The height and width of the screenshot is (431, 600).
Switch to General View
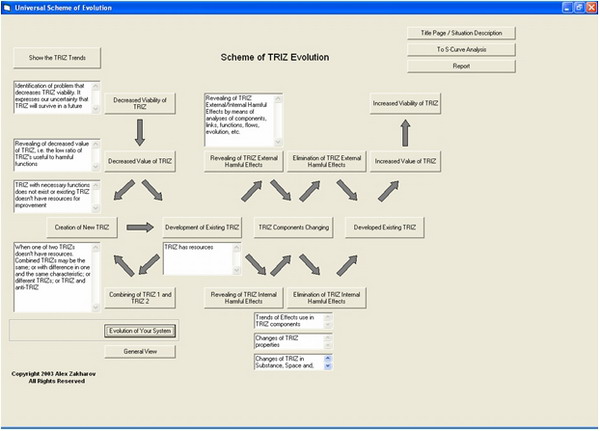pos(140,351)
